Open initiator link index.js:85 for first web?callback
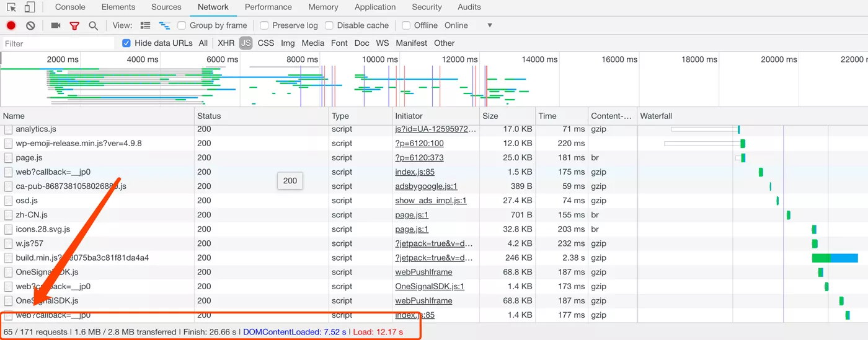Screen dimensions: 868x340 tap(415, 172)
